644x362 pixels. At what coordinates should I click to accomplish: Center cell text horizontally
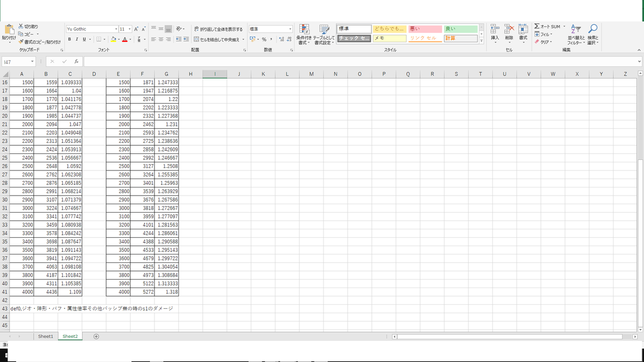click(161, 39)
